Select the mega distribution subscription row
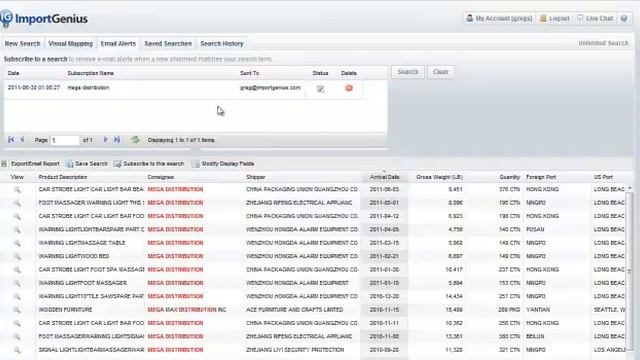640x360 pixels. [x=183, y=88]
